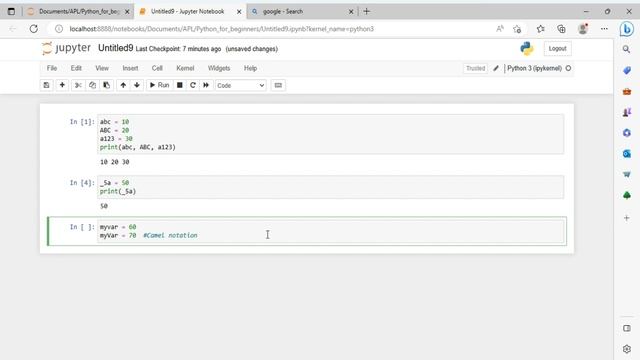Click the pencil edit mode icon

coord(496,68)
